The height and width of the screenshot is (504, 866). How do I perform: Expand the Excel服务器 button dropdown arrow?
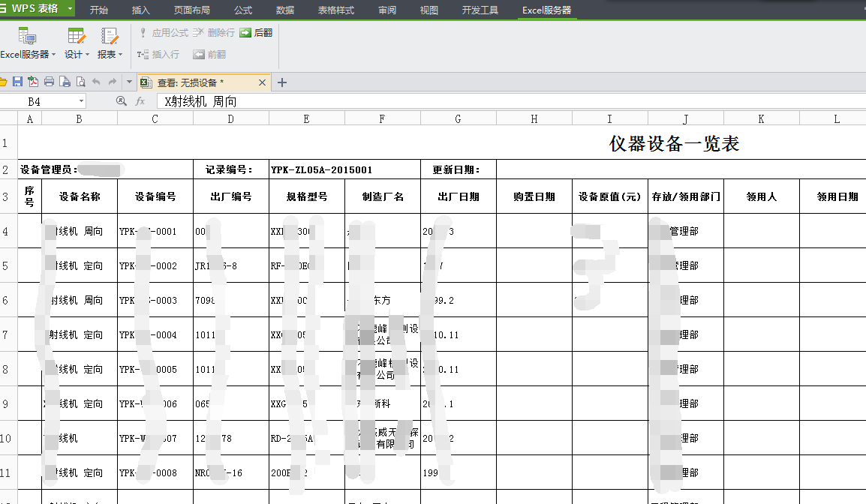point(53,55)
